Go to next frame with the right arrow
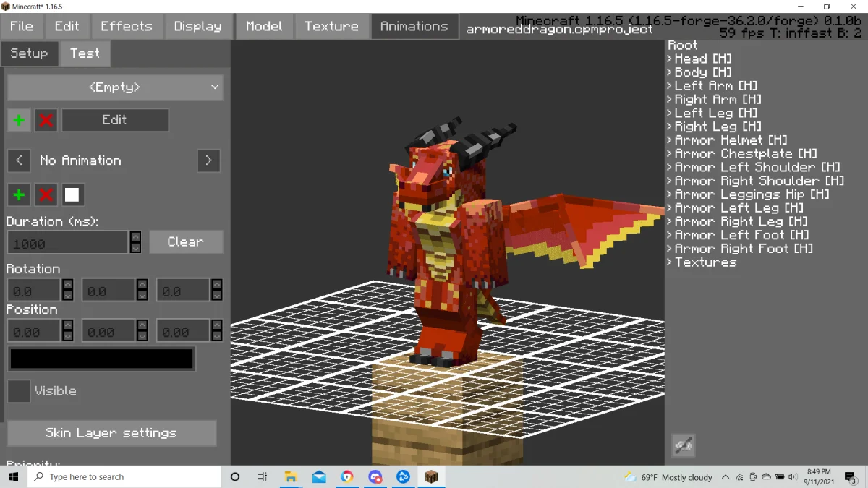Viewport: 868px width, 488px height. tap(208, 160)
